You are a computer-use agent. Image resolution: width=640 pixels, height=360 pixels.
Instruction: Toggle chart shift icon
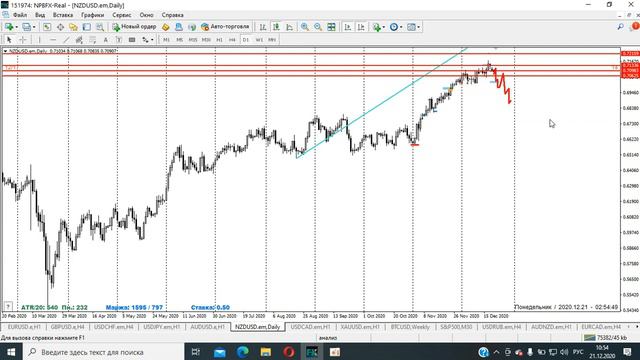pos(361,27)
